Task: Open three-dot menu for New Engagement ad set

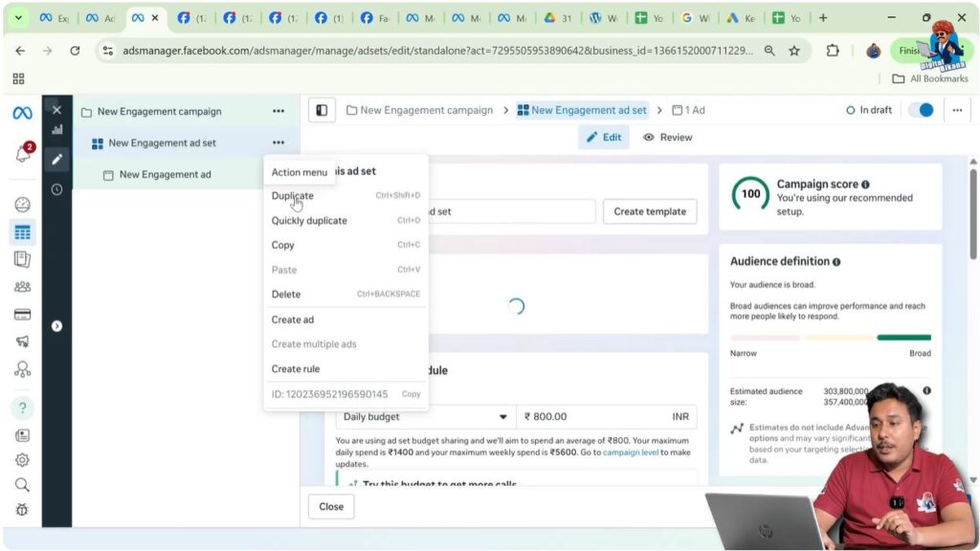Action: [278, 143]
